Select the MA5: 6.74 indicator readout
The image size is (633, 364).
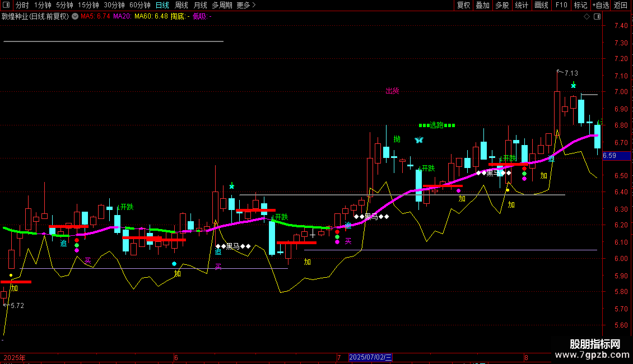point(95,17)
